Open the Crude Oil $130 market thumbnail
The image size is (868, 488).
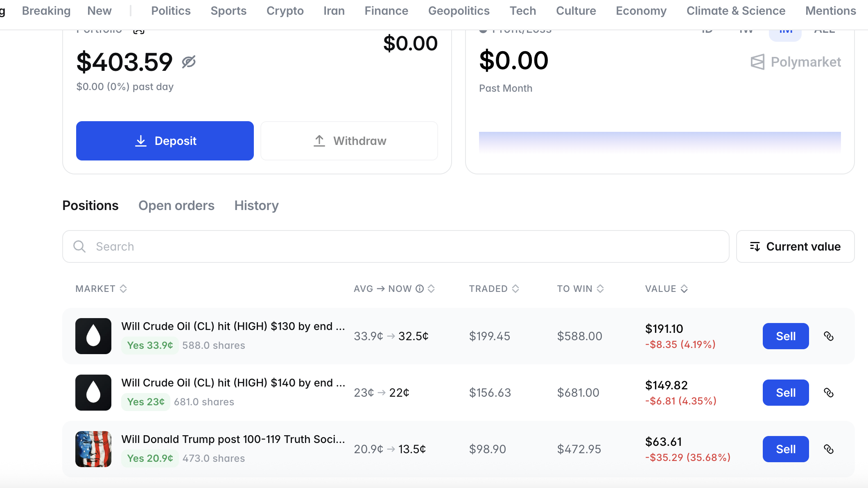pyautogui.click(x=93, y=336)
